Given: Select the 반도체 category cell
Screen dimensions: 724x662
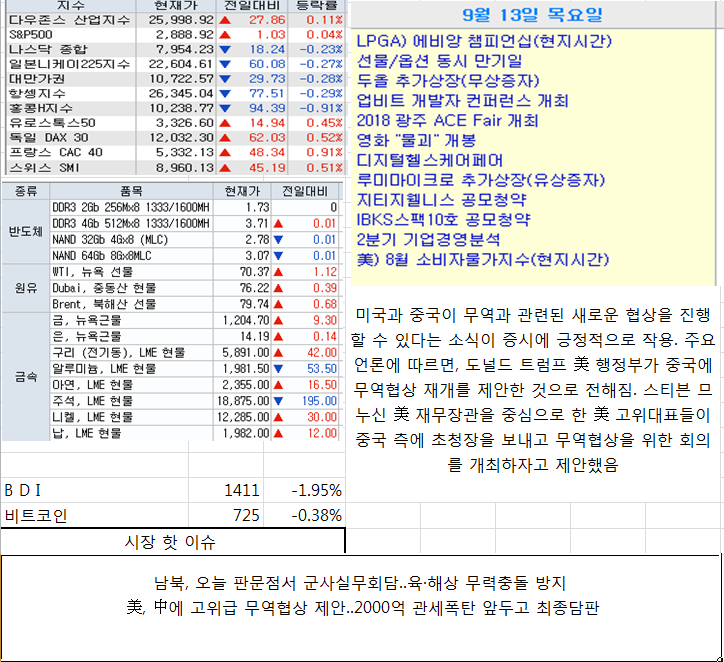Looking at the screenshot, I should point(24,232).
